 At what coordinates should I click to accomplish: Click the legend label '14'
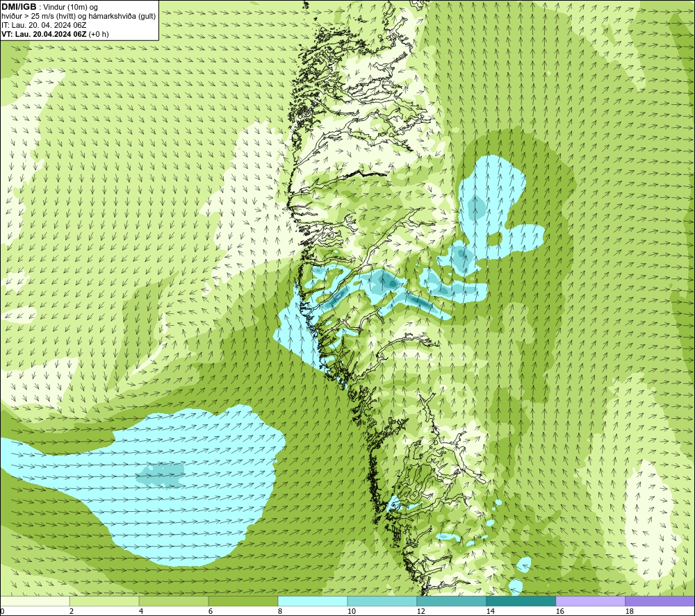[x=490, y=611]
